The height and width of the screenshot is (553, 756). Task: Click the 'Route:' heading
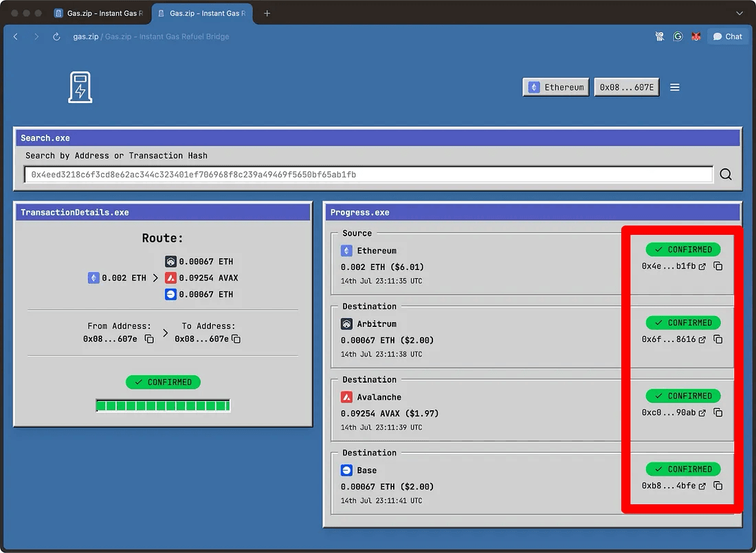pos(162,238)
